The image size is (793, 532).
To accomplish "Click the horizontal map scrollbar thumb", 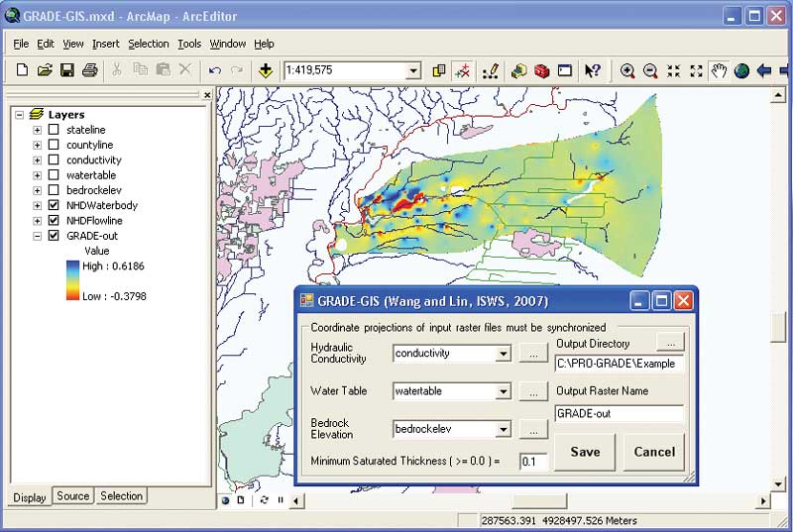I will tap(539, 500).
